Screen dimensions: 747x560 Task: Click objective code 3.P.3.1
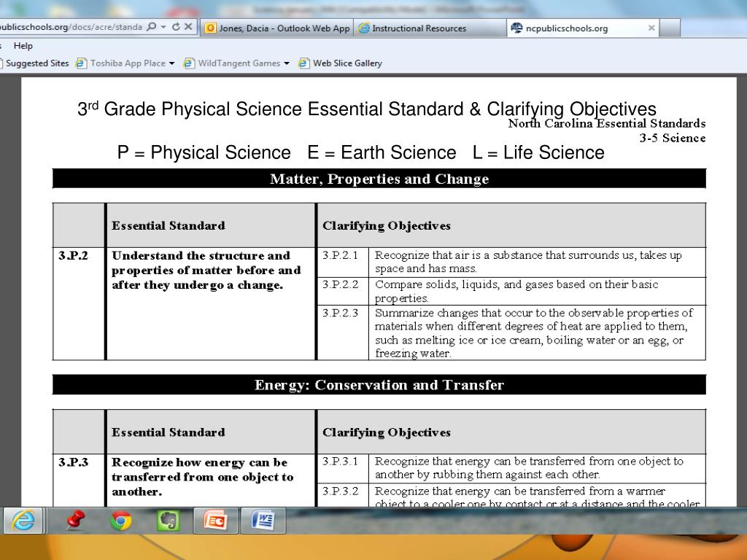coord(340,461)
